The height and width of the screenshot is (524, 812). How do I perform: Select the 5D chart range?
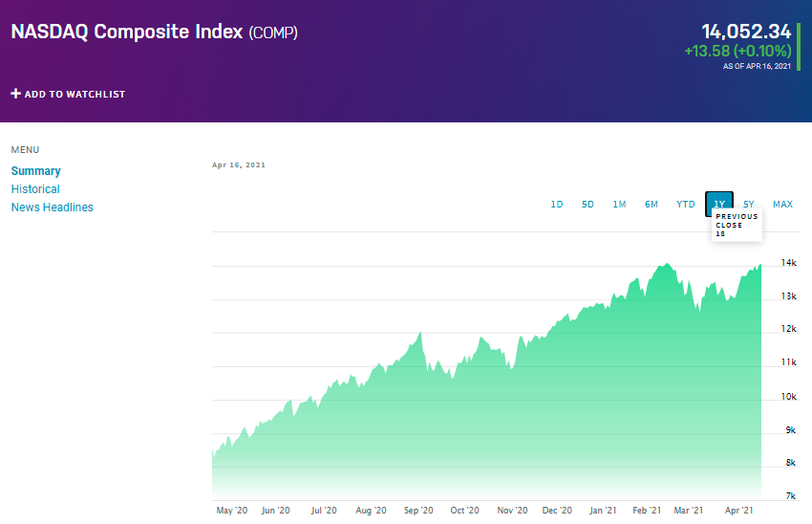[x=588, y=205]
